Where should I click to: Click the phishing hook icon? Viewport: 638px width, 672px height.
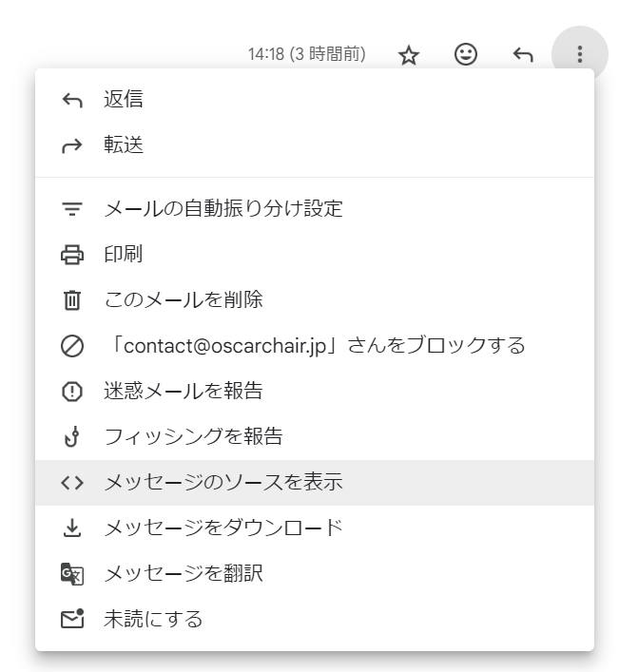72,437
